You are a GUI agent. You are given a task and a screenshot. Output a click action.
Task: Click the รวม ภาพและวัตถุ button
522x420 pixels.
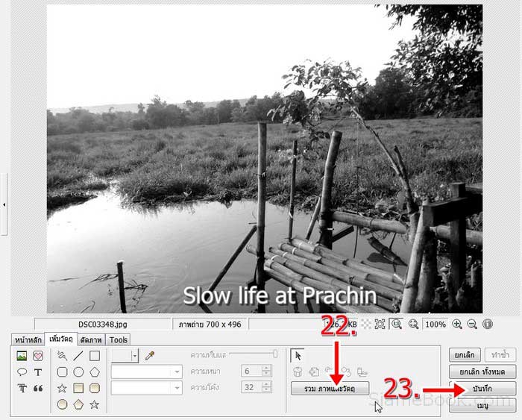[x=330, y=389]
